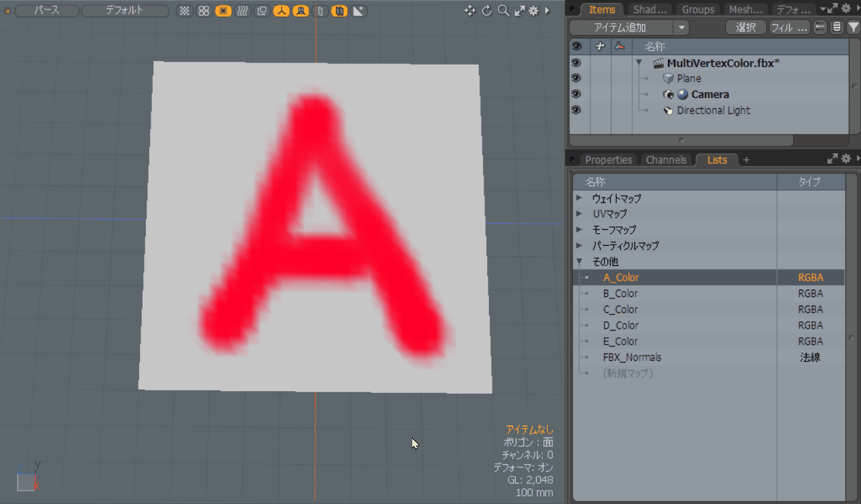Open the Groups tab
The image size is (861, 504).
pyautogui.click(x=698, y=9)
